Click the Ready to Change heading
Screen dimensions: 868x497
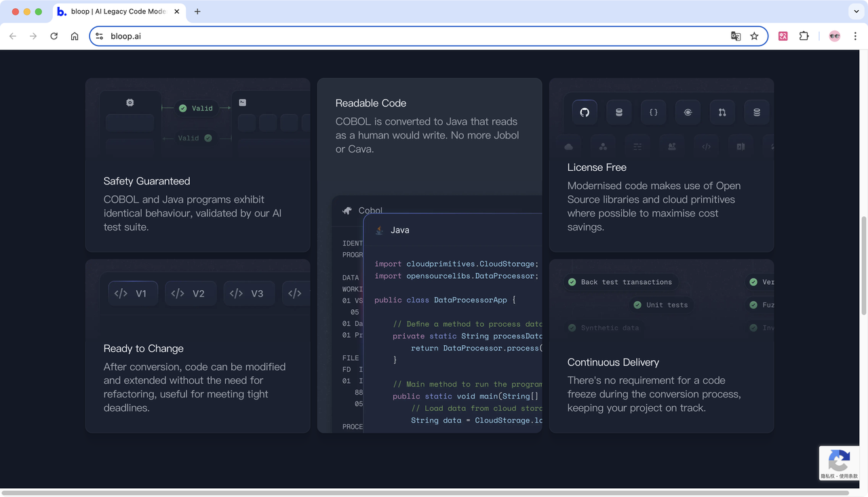click(143, 349)
